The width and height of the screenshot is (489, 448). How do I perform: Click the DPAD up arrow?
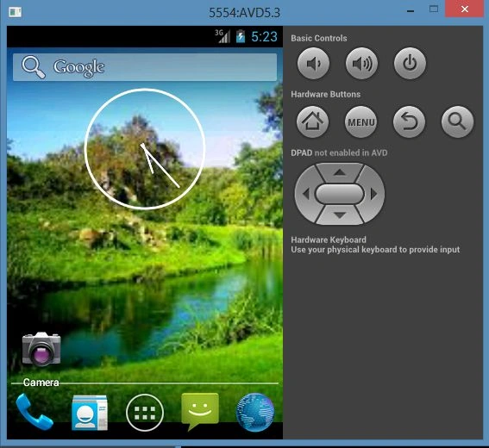click(340, 172)
